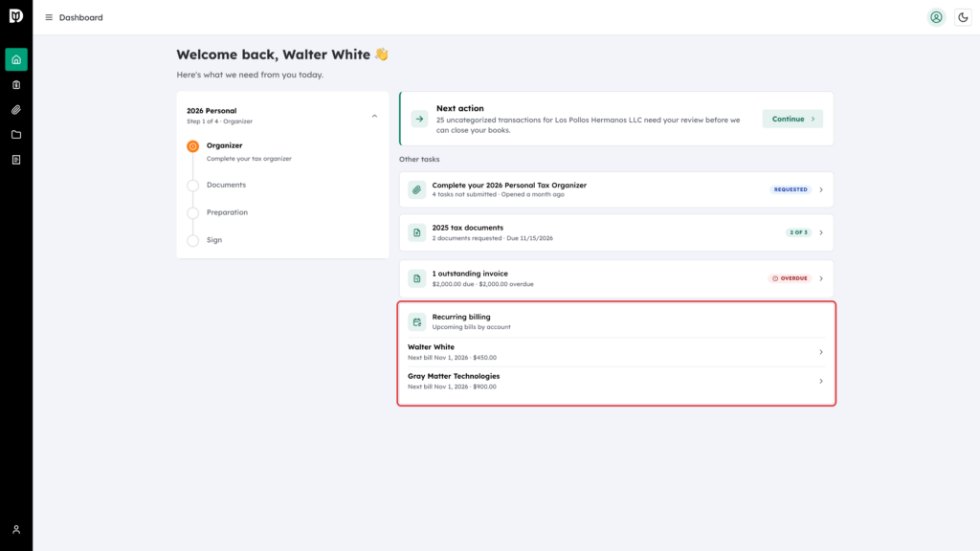Click the 2 OF 3 progress badge

[x=799, y=232]
